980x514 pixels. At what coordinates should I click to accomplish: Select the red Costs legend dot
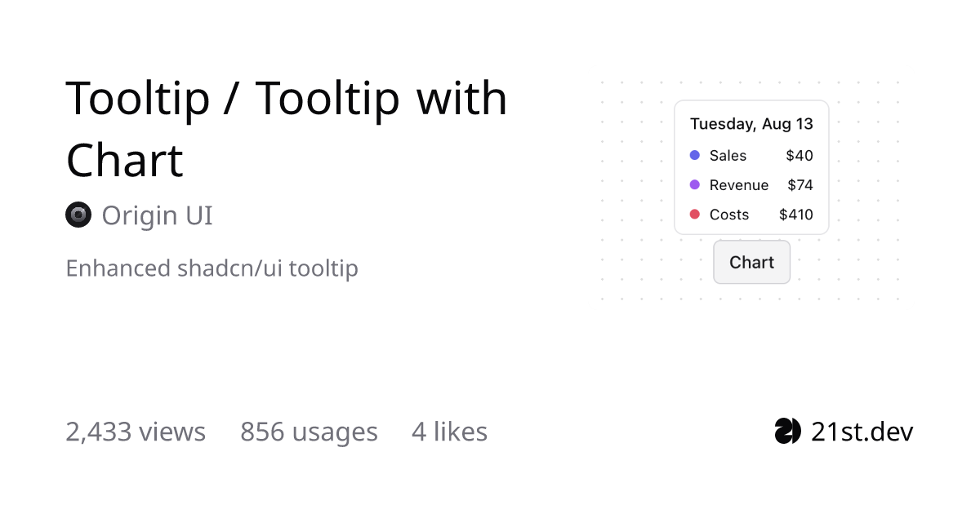point(695,215)
